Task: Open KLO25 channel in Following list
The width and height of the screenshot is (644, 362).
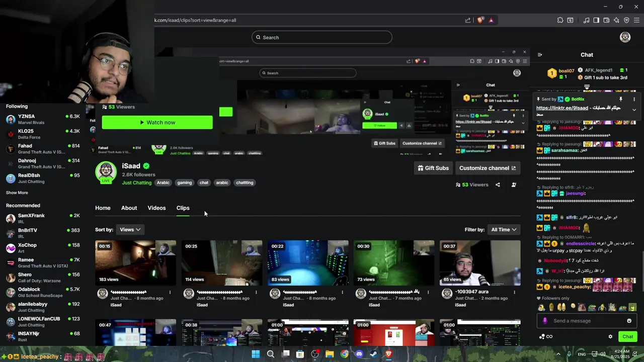Action: point(43,134)
